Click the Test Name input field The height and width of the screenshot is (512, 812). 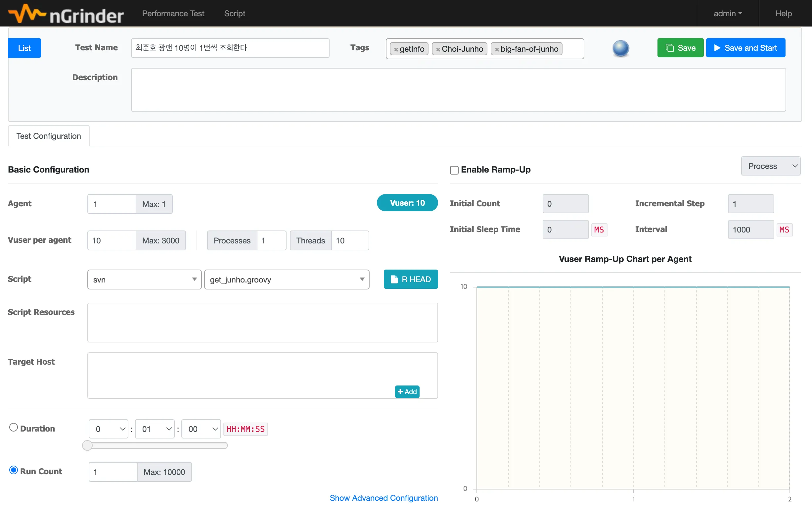230,48
